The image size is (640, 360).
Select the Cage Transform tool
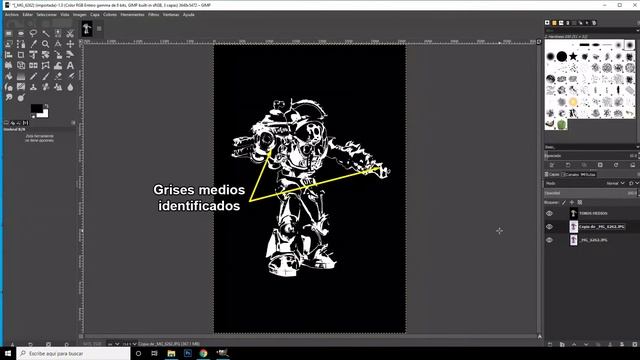pyautogui.click(x=46, y=65)
